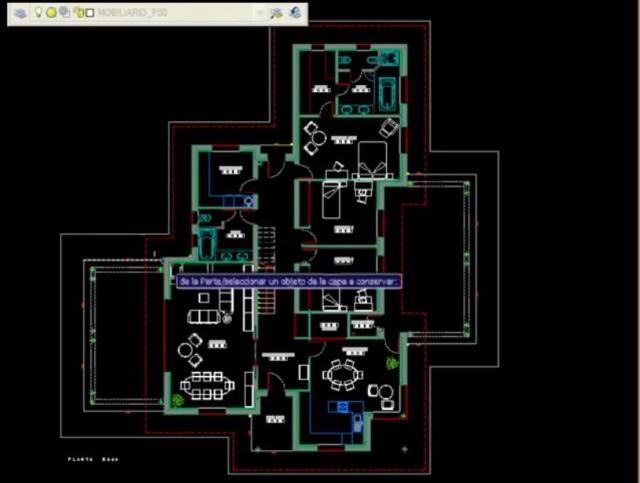This screenshot has width=640, height=483.
Task: Select the staircase in the central hallway
Action: coord(266,269)
